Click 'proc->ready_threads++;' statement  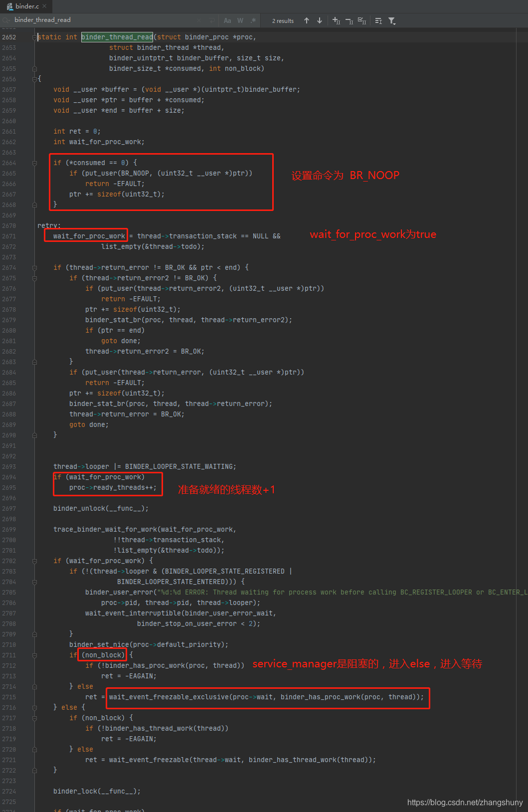[x=113, y=488]
